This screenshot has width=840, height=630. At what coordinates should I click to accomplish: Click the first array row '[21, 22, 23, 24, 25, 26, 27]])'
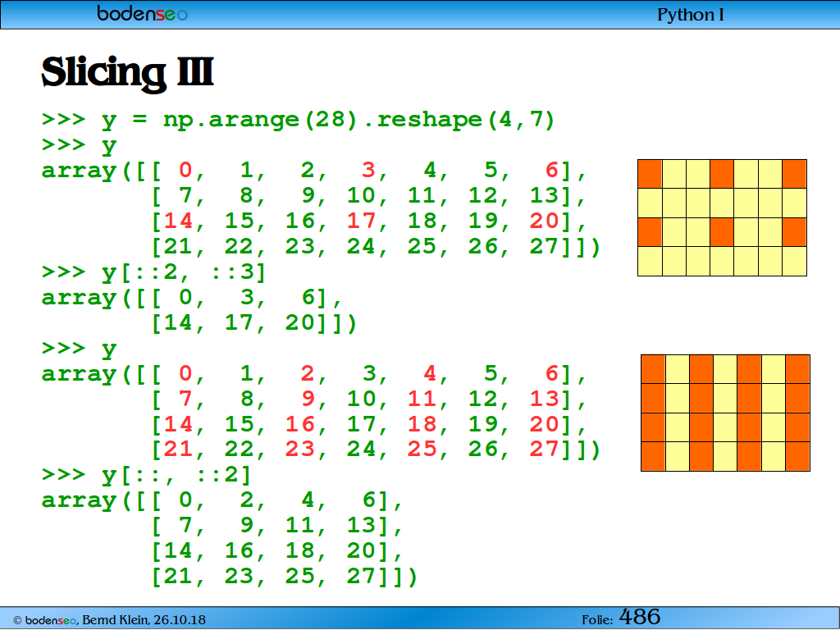(x=376, y=247)
